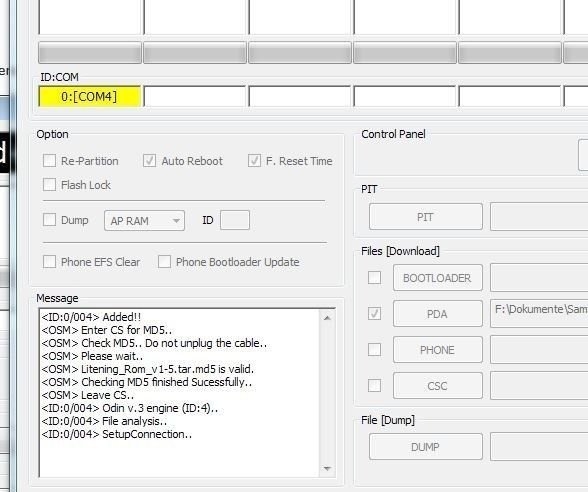Toggle the Re-Partition checkbox
The image size is (588, 492).
[50, 161]
